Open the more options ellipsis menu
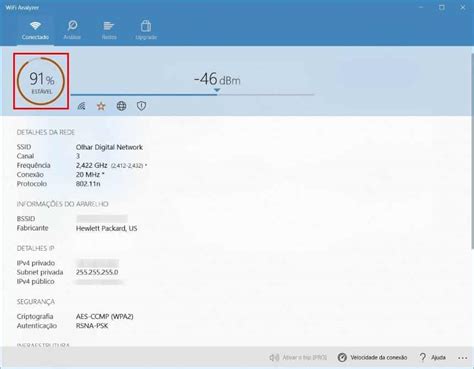Screen dimensions: 474x369 [462, 358]
